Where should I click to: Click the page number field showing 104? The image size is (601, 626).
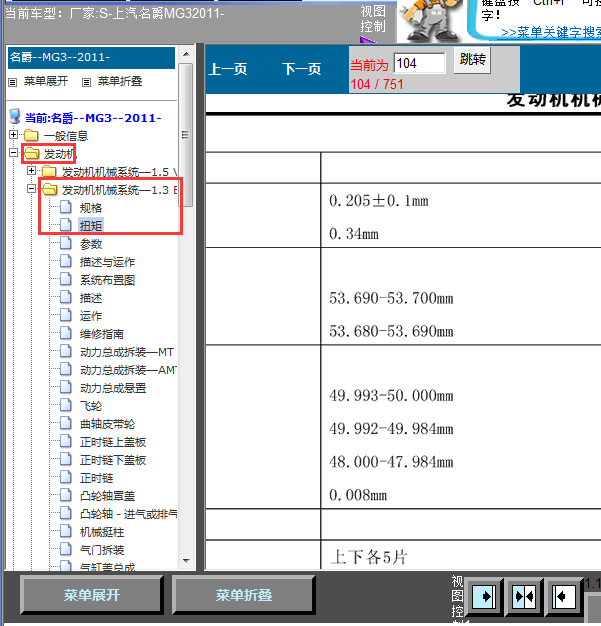[419, 63]
